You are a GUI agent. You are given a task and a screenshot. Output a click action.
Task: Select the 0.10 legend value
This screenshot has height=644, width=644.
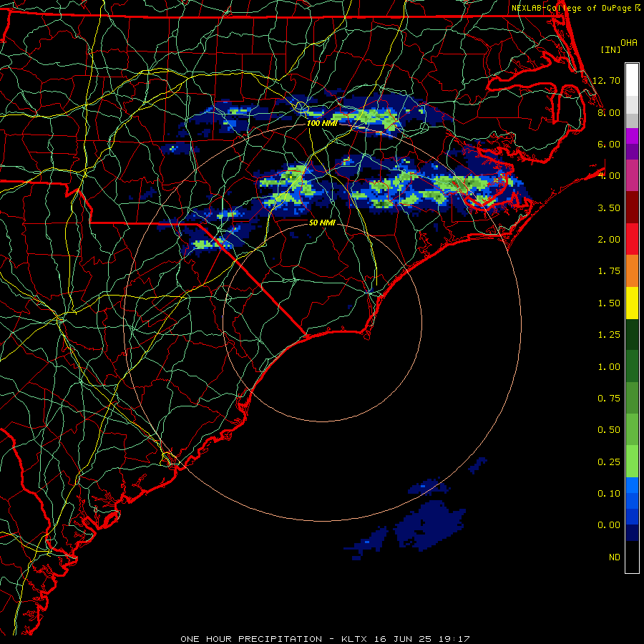click(x=608, y=494)
